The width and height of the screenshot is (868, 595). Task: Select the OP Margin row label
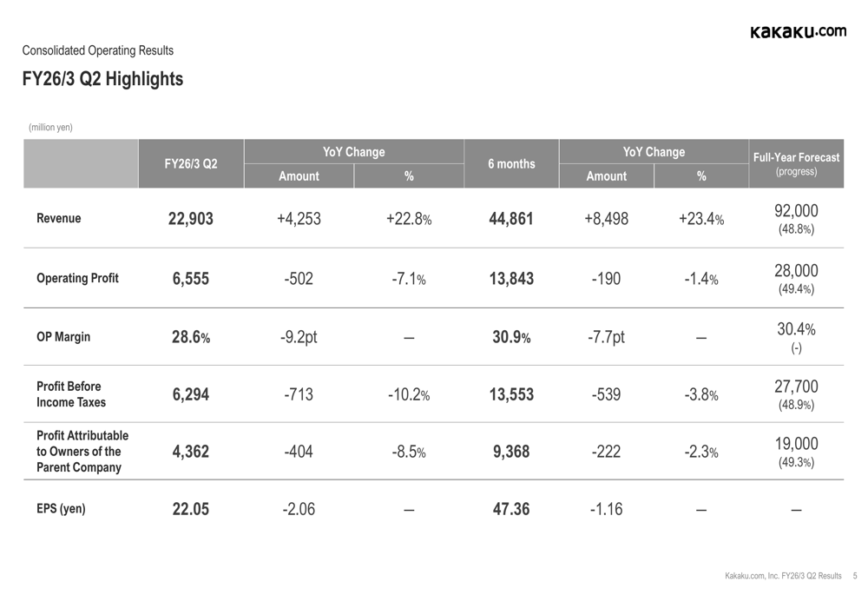63,337
